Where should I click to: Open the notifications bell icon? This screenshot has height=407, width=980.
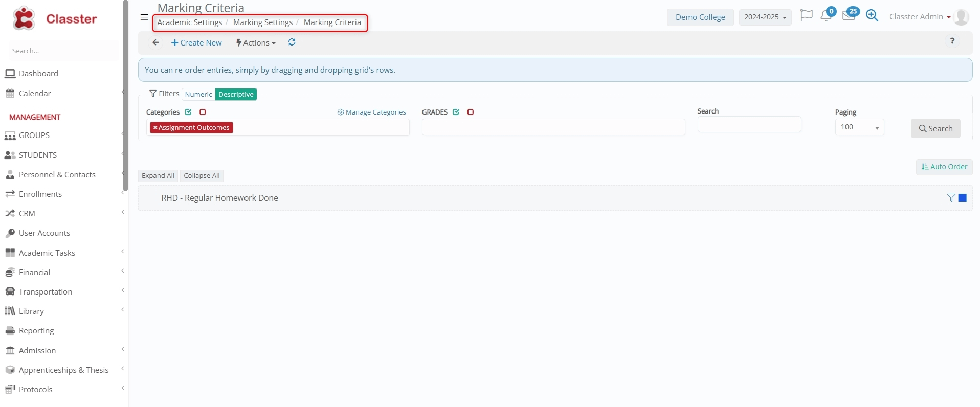tap(826, 16)
